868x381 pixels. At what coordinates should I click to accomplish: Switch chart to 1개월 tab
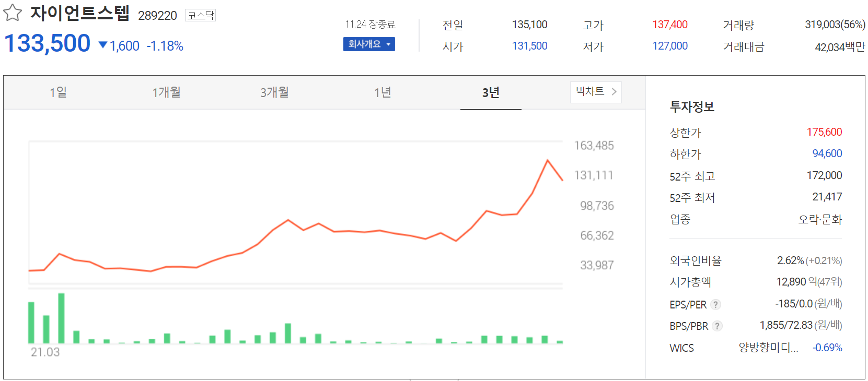(x=166, y=92)
